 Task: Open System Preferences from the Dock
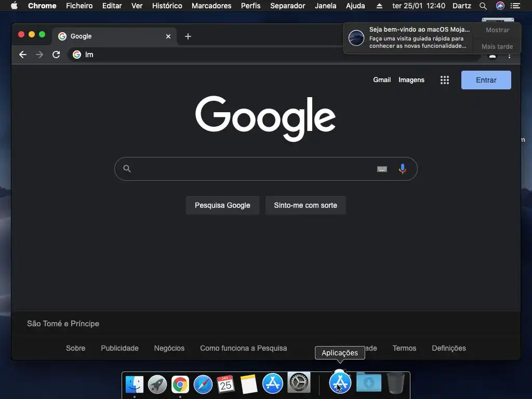[x=299, y=382]
